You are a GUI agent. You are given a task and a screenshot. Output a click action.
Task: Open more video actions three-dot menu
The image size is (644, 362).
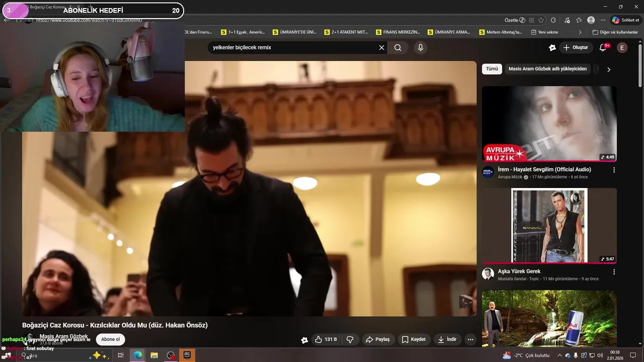coord(470,339)
